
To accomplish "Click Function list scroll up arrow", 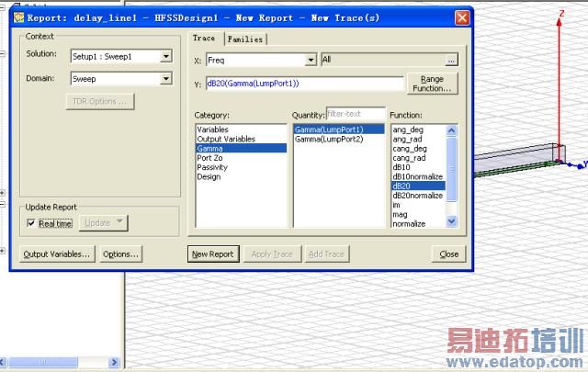I will click(451, 130).
